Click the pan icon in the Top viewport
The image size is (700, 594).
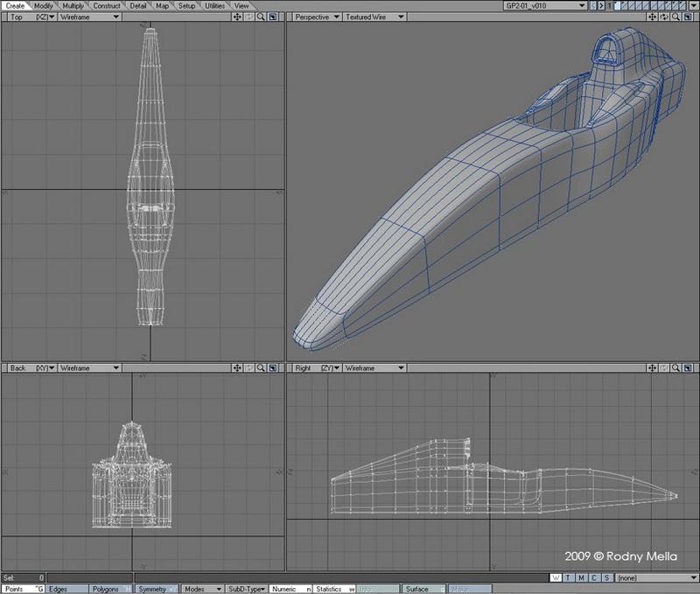238,17
